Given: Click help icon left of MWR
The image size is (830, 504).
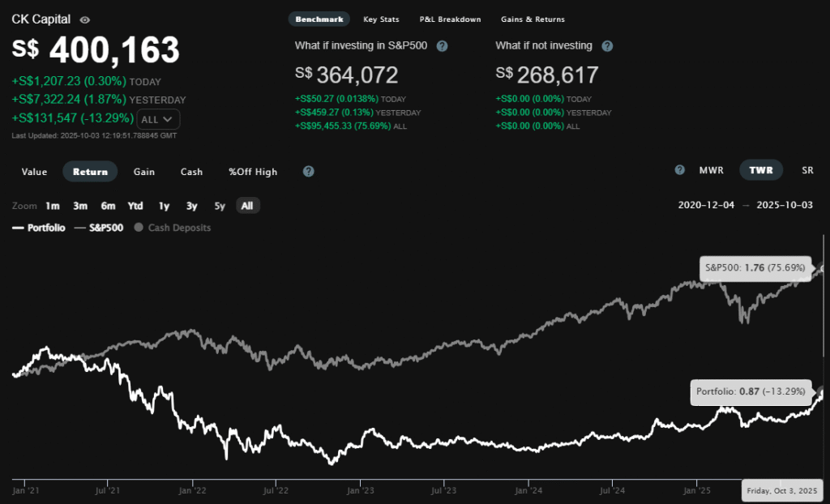Looking at the screenshot, I should [x=680, y=170].
